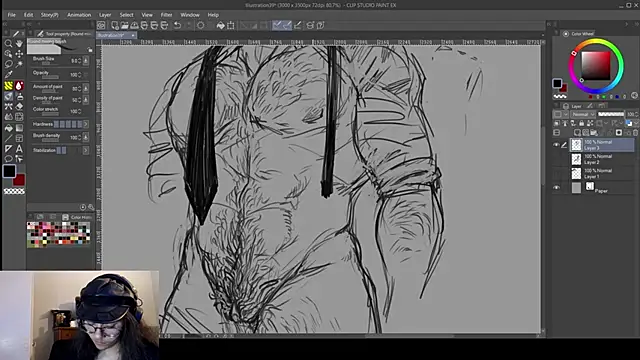Image resolution: width=640 pixels, height=360 pixels.
Task: Select the Auto select magic wand tool
Action: coord(19,64)
